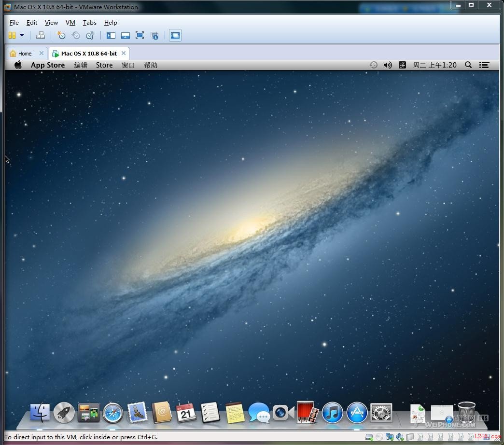Launch Safari compass icon in Dock
The width and height of the screenshot is (504, 445).
[x=113, y=413]
